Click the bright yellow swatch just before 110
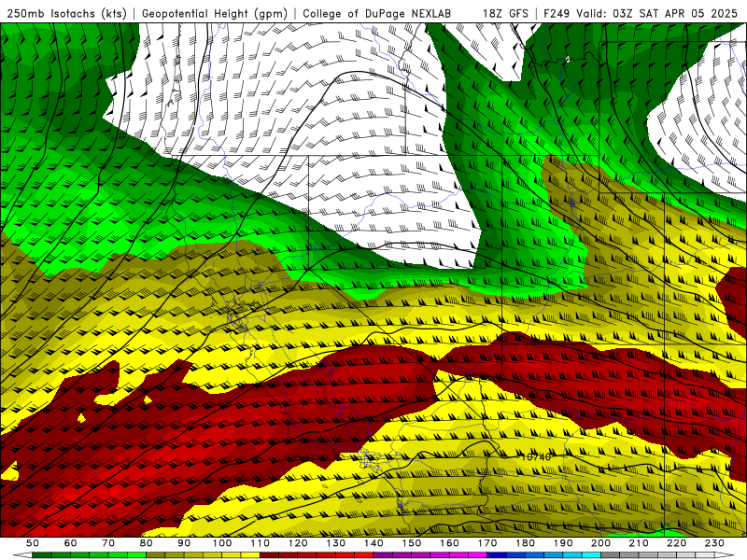 pos(250,555)
